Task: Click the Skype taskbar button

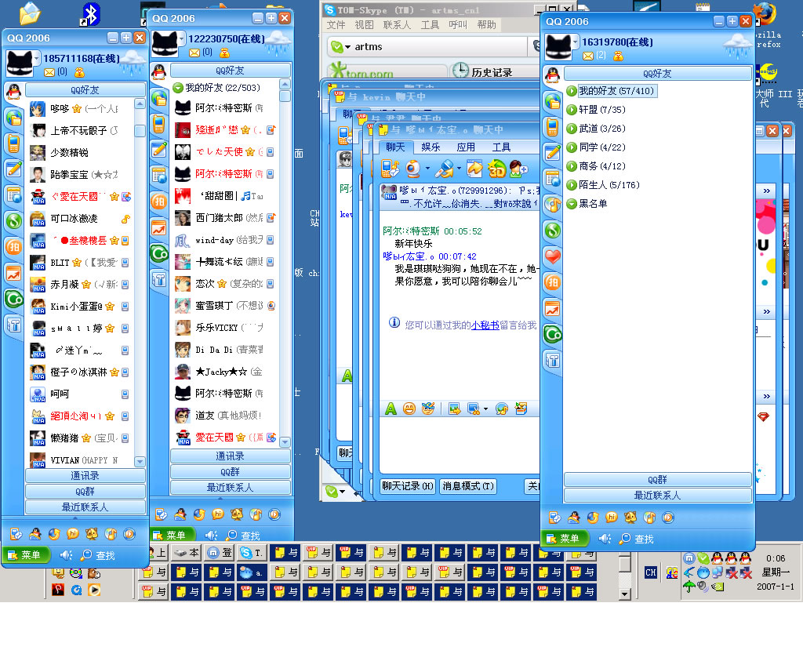Action: (253, 553)
